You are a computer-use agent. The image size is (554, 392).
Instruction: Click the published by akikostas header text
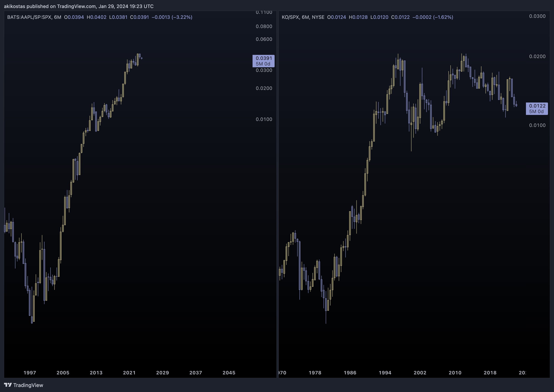(79, 6)
